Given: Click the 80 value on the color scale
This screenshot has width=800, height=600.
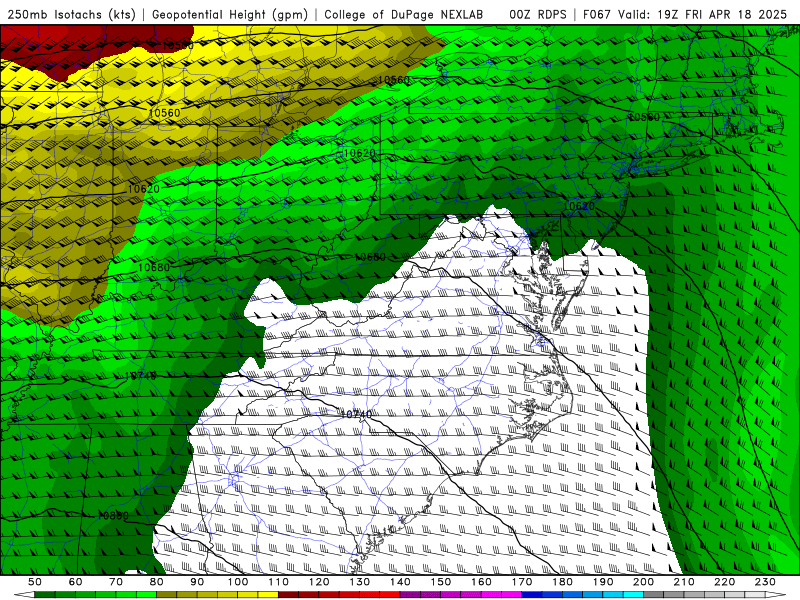Looking at the screenshot, I should point(157,582).
